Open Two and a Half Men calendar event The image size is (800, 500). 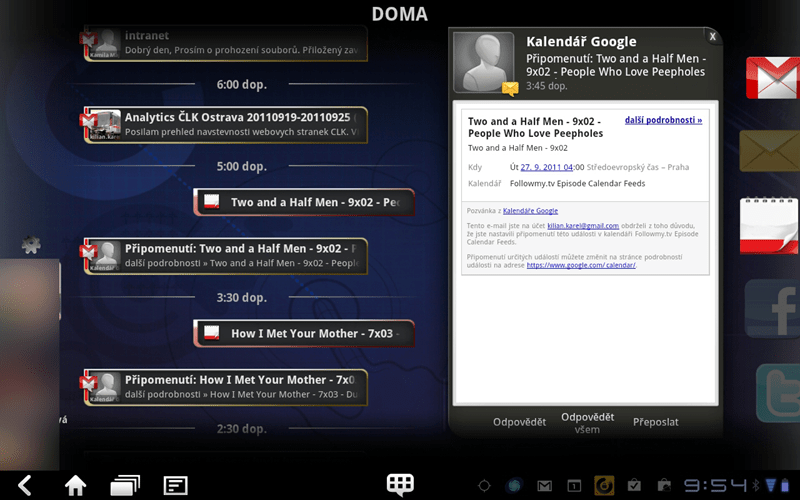(x=304, y=203)
